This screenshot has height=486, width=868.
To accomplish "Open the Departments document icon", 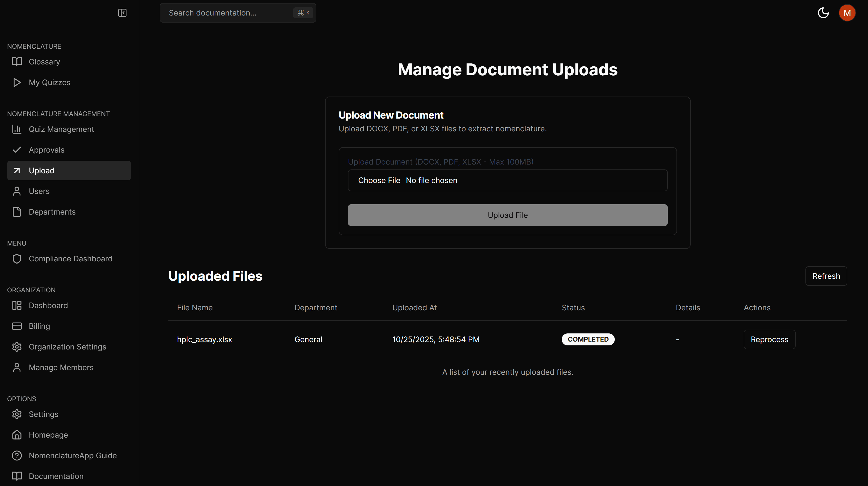I will point(17,212).
